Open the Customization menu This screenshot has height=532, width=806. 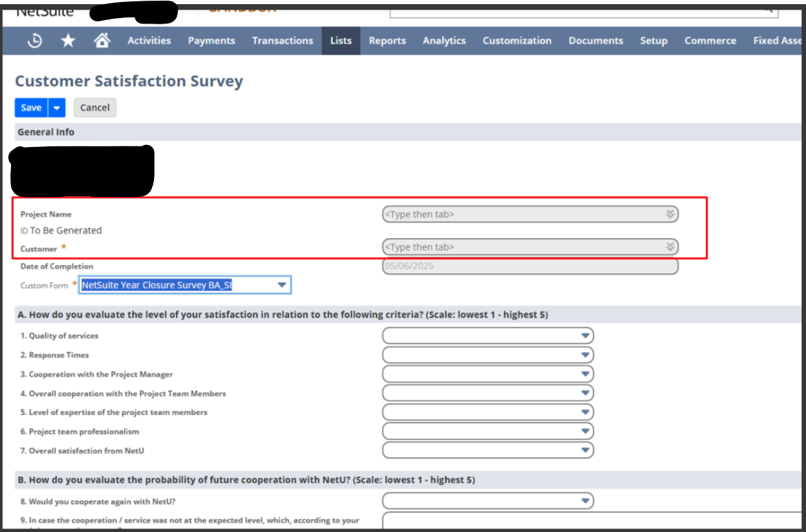pyautogui.click(x=517, y=41)
